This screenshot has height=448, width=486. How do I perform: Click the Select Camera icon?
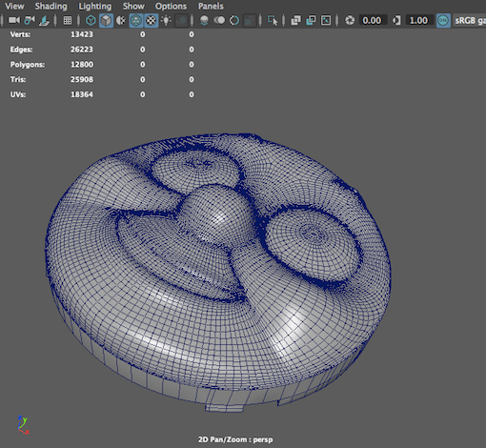point(14,21)
